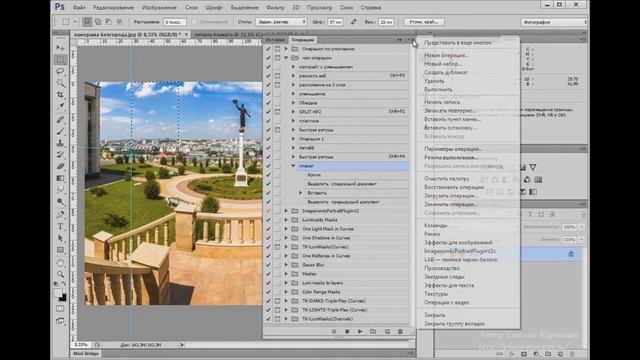The image size is (640, 360).
Task: Click Уточн. край... button in options bar
Action: (424, 22)
